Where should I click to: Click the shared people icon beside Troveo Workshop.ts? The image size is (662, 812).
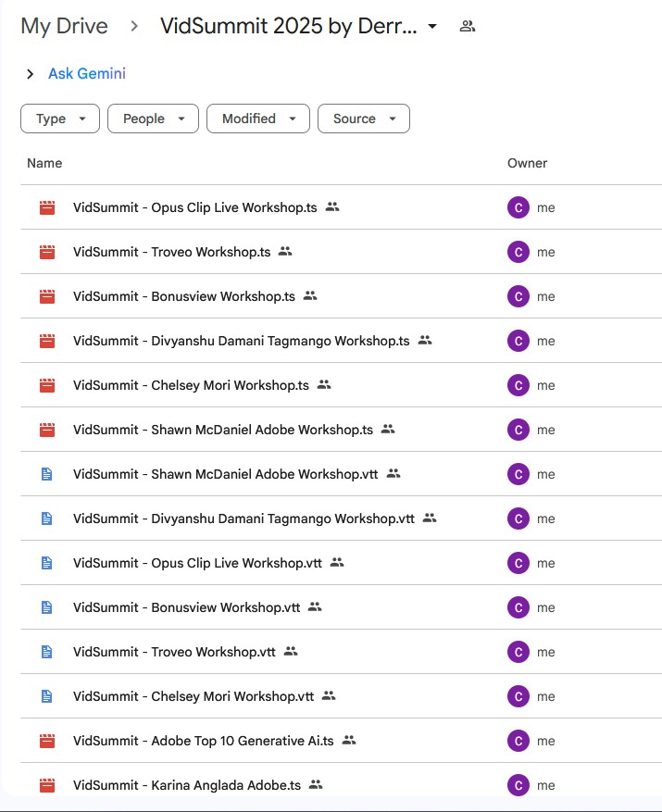285,252
